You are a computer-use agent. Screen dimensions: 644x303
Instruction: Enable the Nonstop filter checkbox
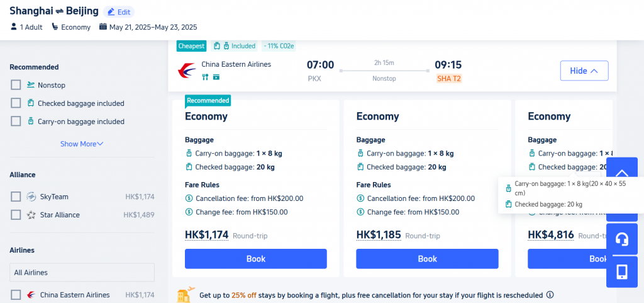point(16,85)
